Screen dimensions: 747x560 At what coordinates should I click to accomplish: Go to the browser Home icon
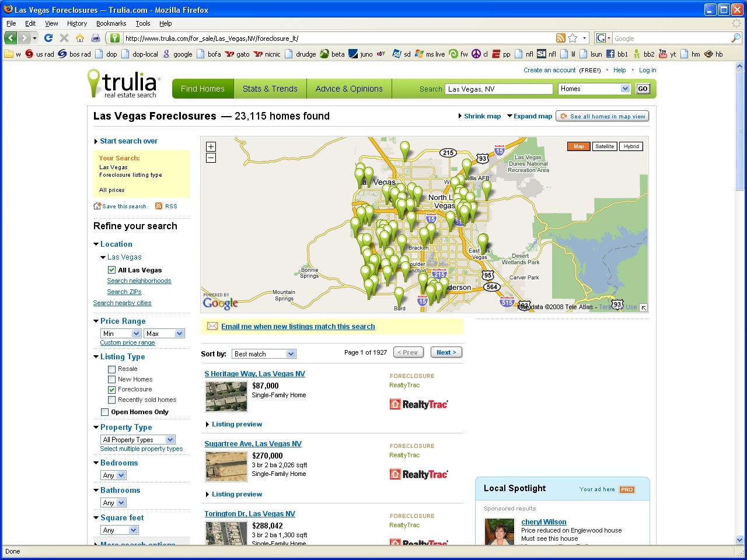tap(80, 38)
